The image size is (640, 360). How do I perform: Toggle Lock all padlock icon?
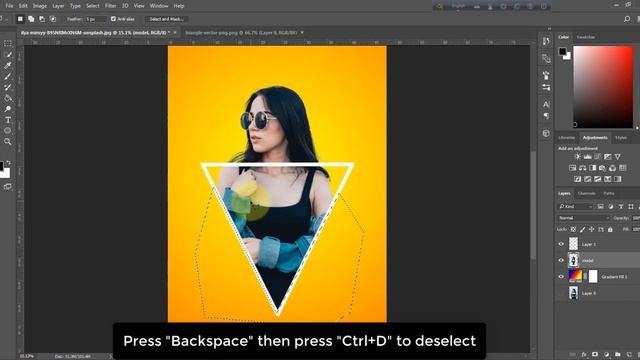(x=610, y=229)
